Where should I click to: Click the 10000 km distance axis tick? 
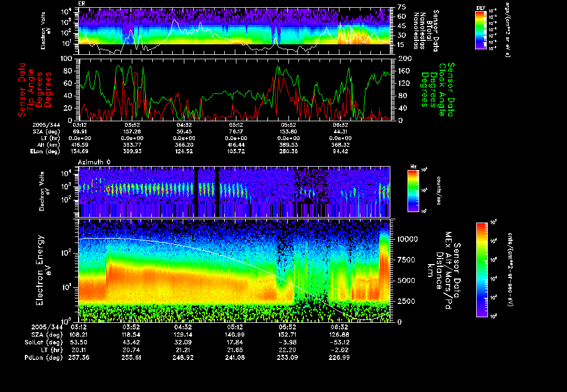point(408,239)
